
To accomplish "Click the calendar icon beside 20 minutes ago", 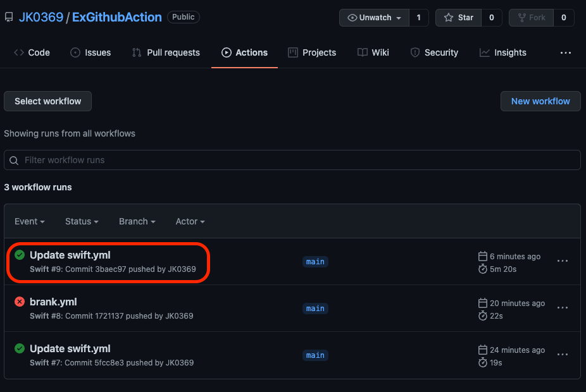I will point(483,303).
